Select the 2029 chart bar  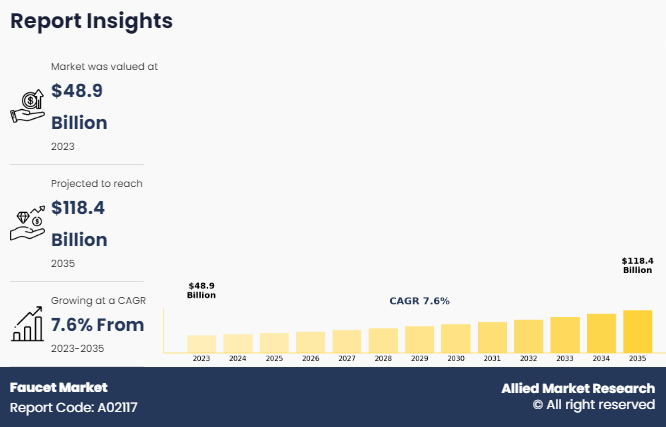point(419,339)
